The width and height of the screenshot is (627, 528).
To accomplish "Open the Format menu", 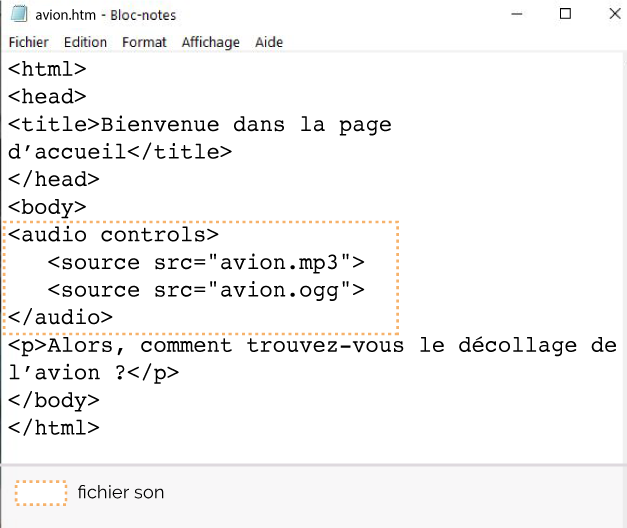I will pyautogui.click(x=144, y=42).
